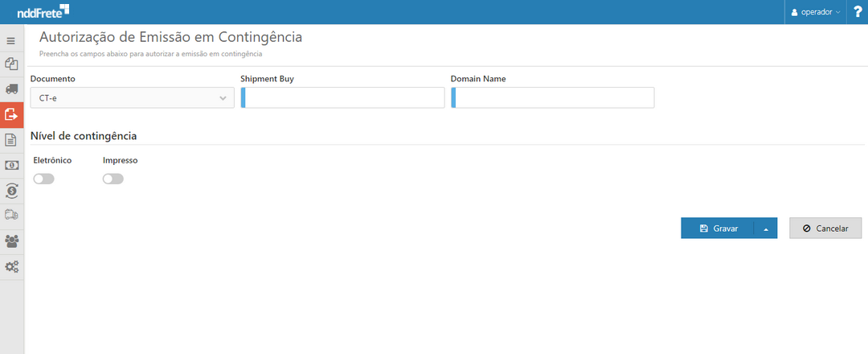
Task: Click the Nível de contingência heading
Action: (84, 136)
